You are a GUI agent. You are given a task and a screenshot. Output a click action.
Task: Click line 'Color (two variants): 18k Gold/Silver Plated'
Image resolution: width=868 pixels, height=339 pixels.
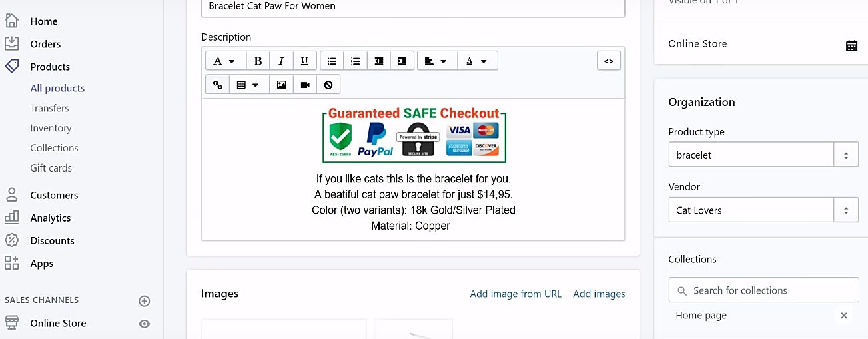click(x=414, y=210)
